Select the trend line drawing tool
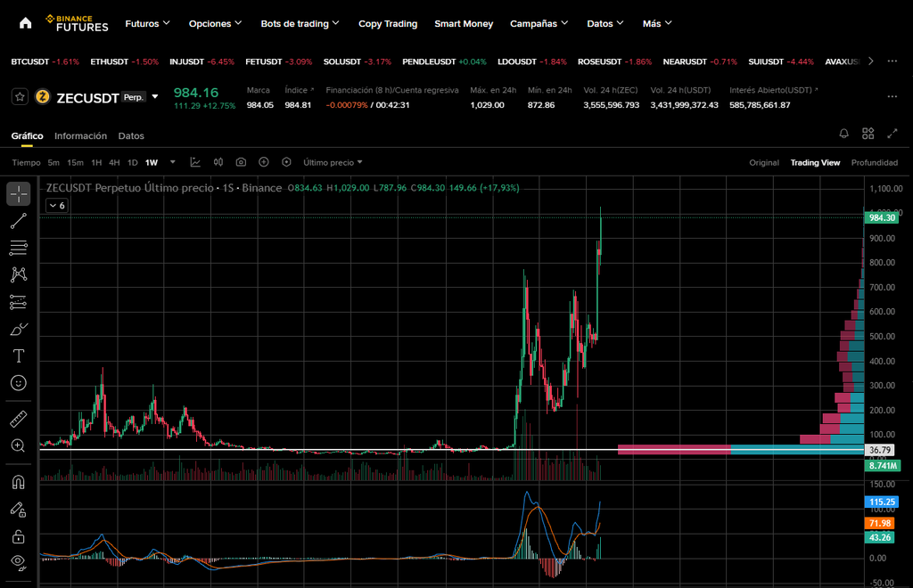Screen dimensions: 913x588 tap(19, 221)
